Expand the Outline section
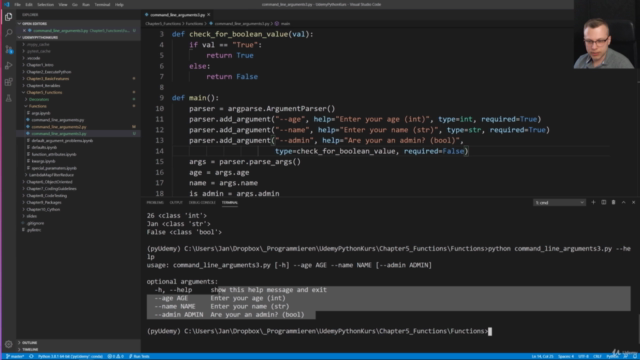This screenshot has height=360, width=640. click(x=29, y=343)
